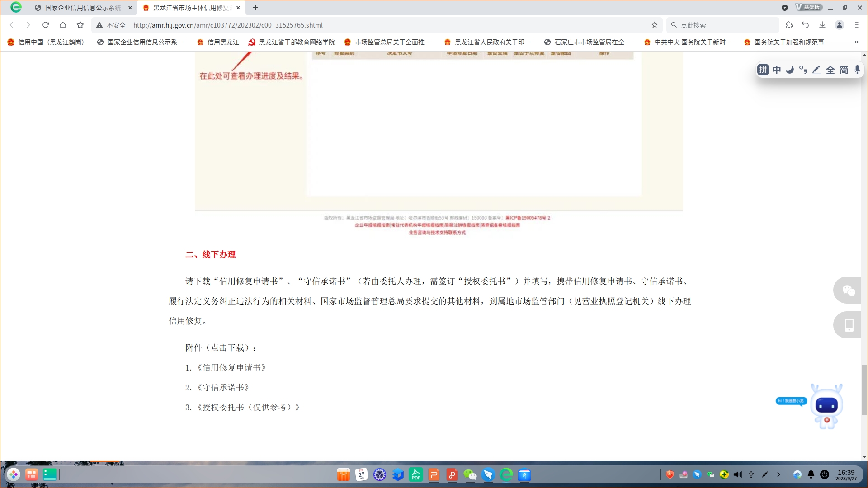Toggle full-width character mode in IME
The image size is (868, 488).
click(x=830, y=70)
